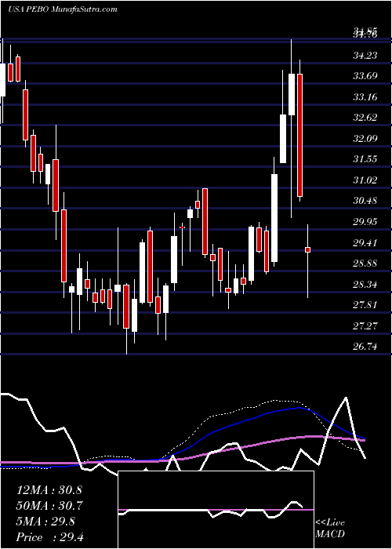Click the 'Price : 29.4' readout
392x549 pixels.
(49, 536)
